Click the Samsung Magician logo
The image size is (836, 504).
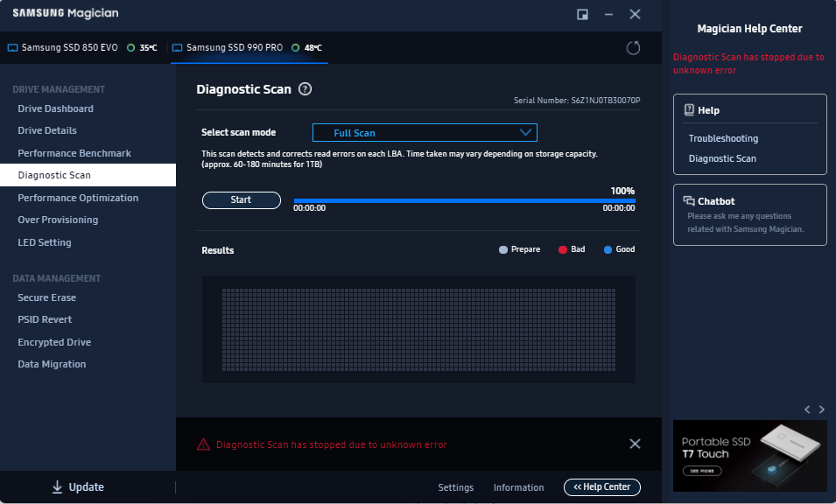point(66,13)
